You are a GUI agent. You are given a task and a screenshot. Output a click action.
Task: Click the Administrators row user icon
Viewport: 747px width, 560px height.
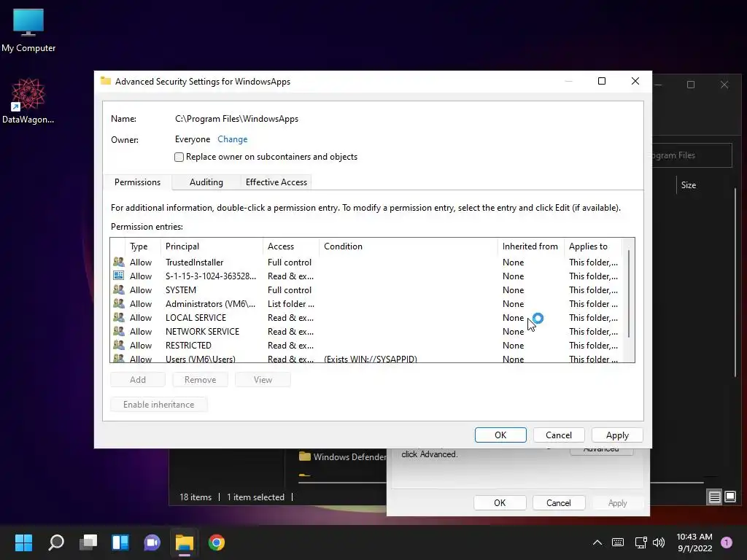click(119, 303)
